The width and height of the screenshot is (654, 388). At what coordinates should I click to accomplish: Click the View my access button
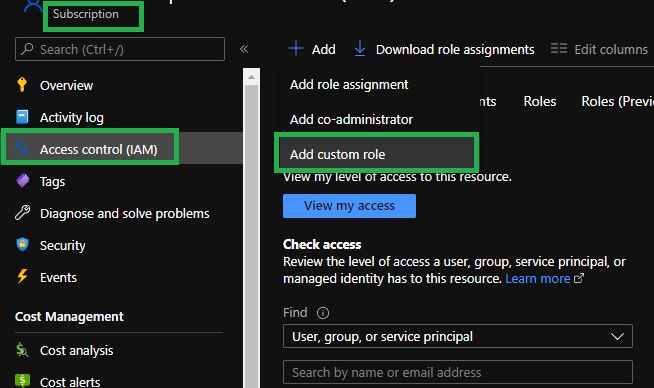coord(349,206)
